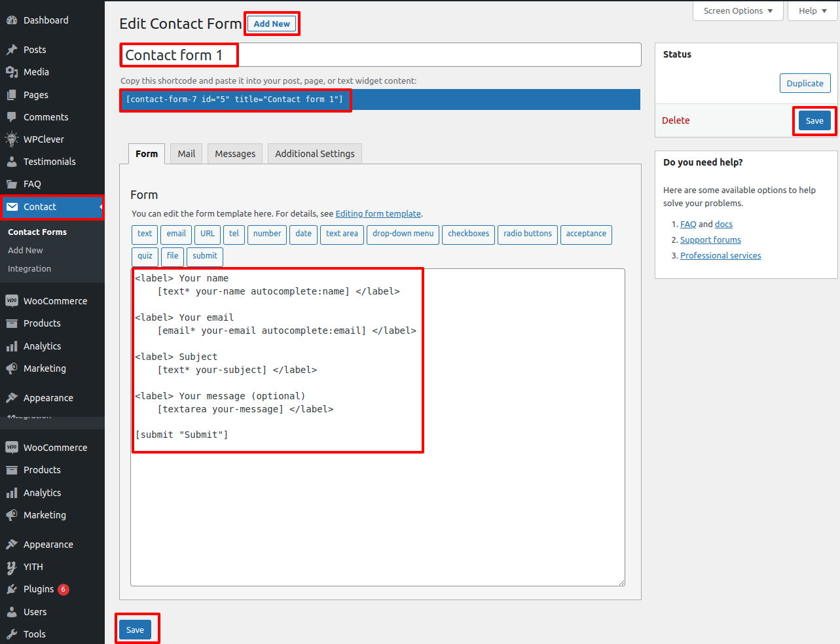Click inside the form template textarea
This screenshot has width=840, height=644.
click(378, 427)
